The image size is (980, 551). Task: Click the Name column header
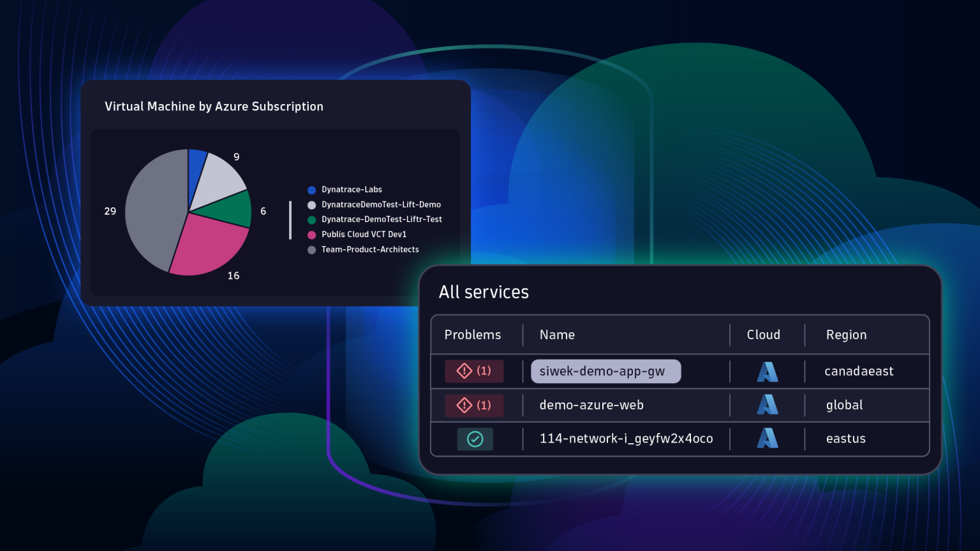click(556, 335)
